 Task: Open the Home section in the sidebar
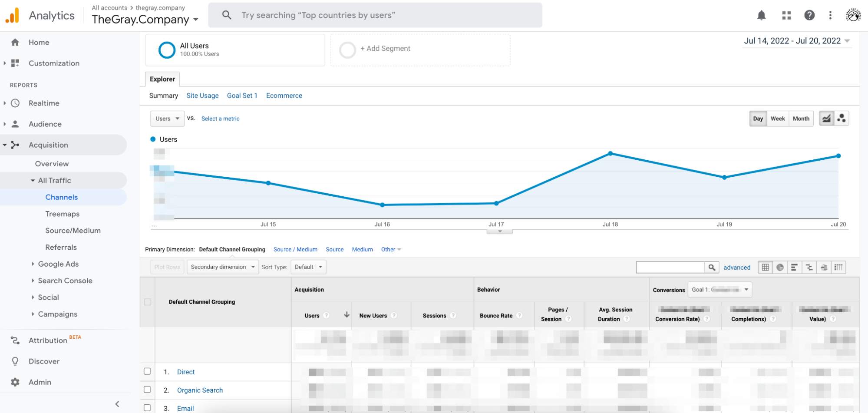click(x=39, y=42)
